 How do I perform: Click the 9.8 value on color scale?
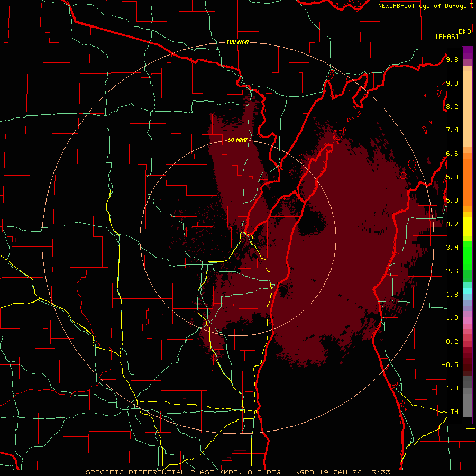click(452, 59)
